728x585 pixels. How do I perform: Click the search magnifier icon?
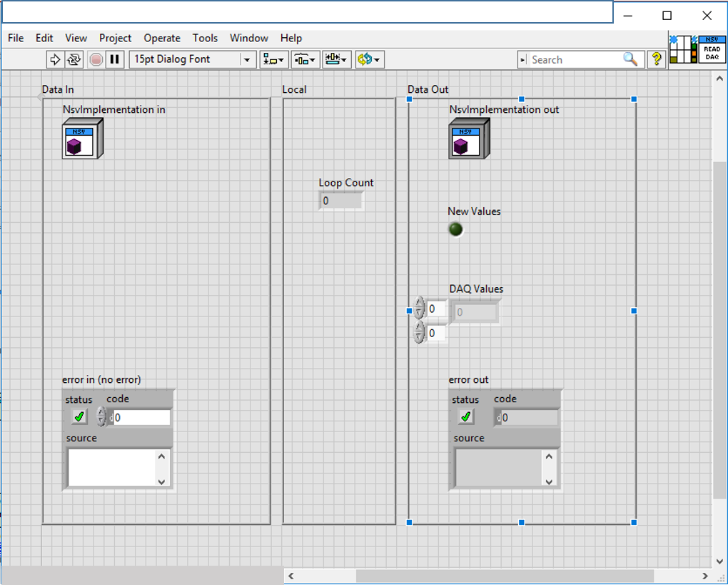click(630, 59)
